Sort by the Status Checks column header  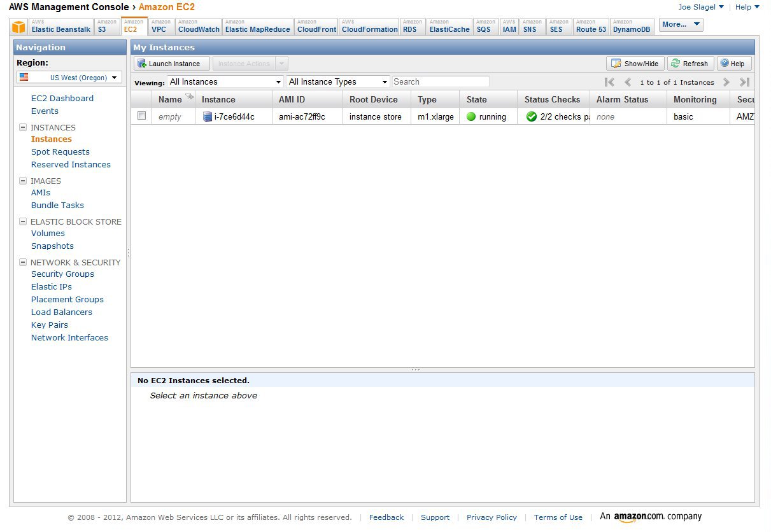(x=553, y=99)
